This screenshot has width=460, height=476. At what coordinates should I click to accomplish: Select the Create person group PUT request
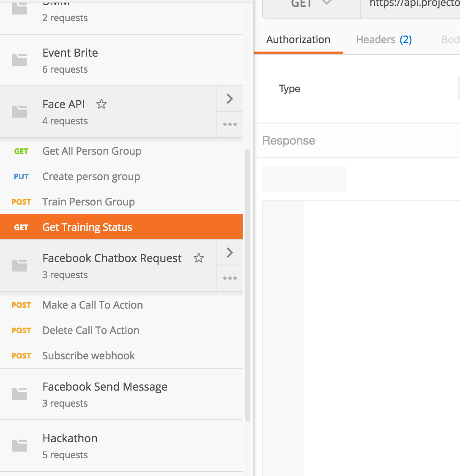click(x=91, y=177)
